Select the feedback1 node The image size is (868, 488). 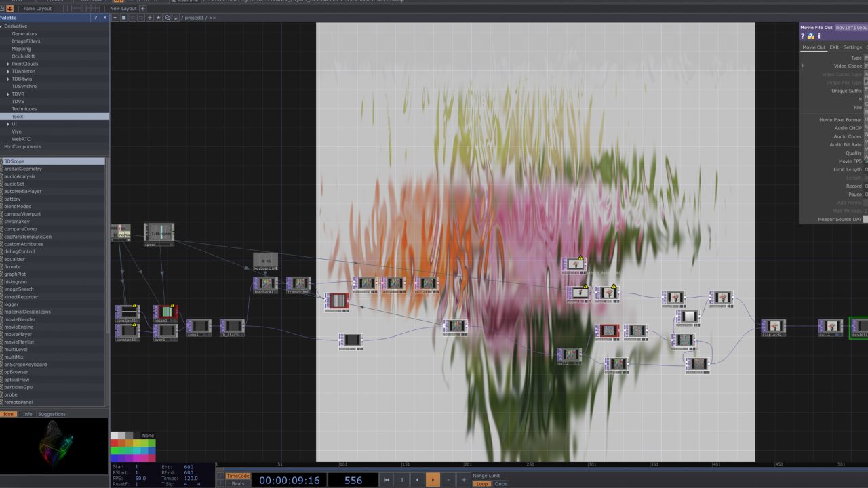tap(265, 284)
